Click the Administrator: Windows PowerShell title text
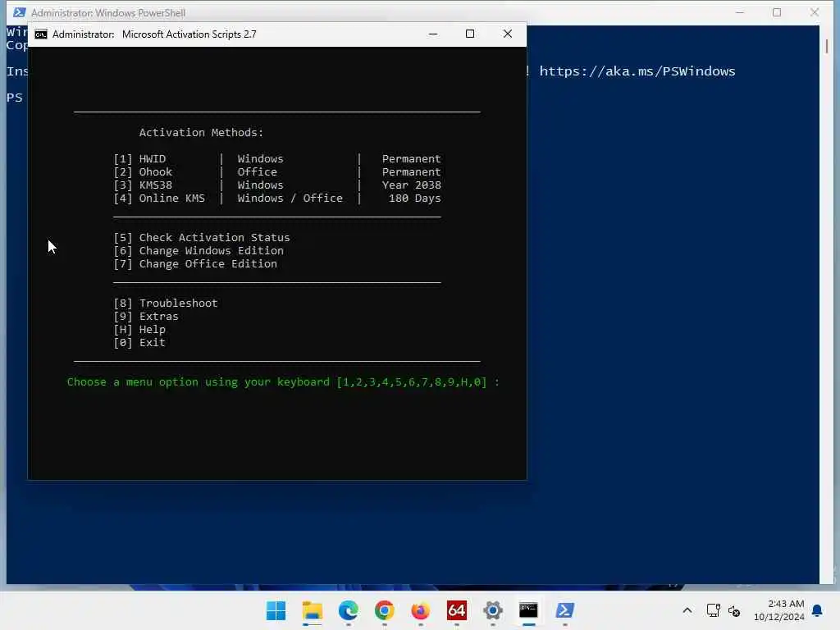This screenshot has width=840, height=630. click(x=108, y=12)
